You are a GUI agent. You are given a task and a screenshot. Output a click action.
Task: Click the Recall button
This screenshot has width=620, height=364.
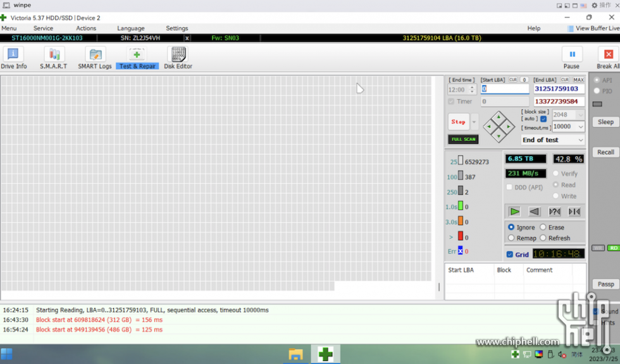pos(606,152)
